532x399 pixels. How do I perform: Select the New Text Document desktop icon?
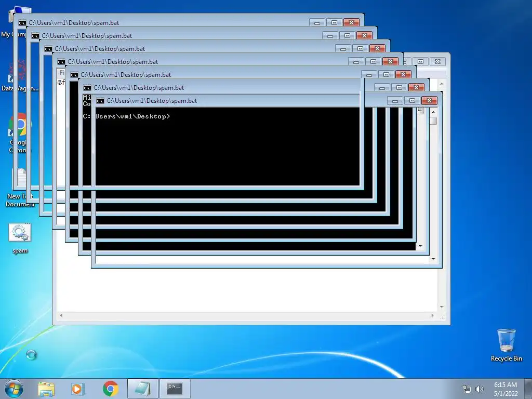click(x=20, y=188)
